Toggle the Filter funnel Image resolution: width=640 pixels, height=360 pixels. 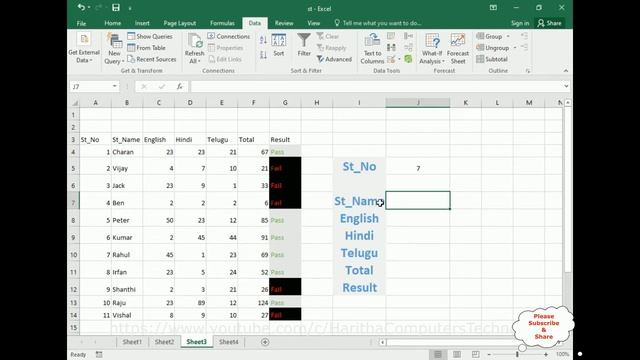304,45
